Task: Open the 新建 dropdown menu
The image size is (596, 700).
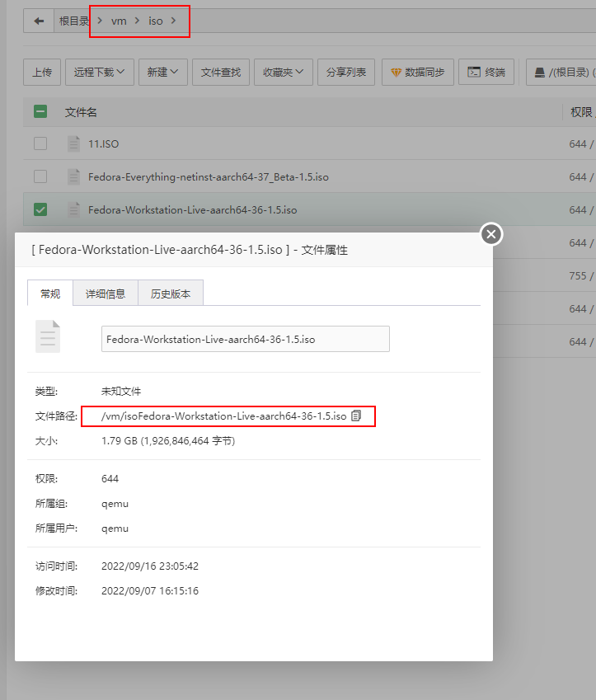Action: point(163,73)
